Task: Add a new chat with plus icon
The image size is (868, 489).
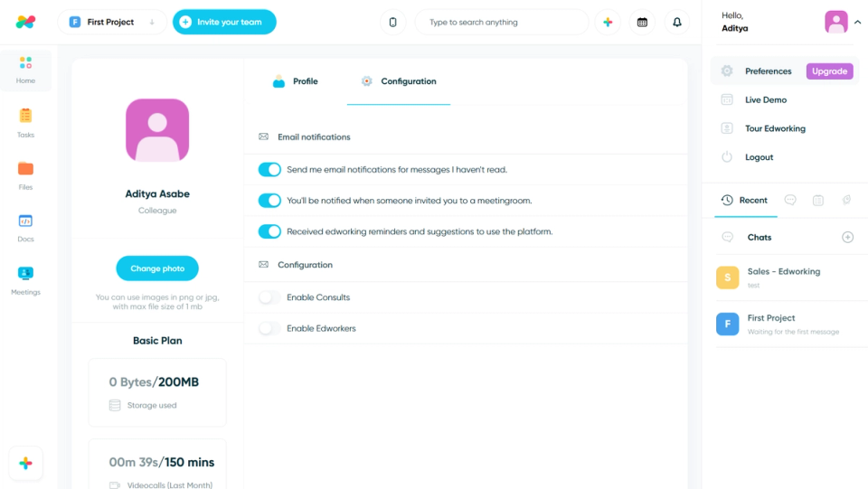Action: [x=847, y=238]
